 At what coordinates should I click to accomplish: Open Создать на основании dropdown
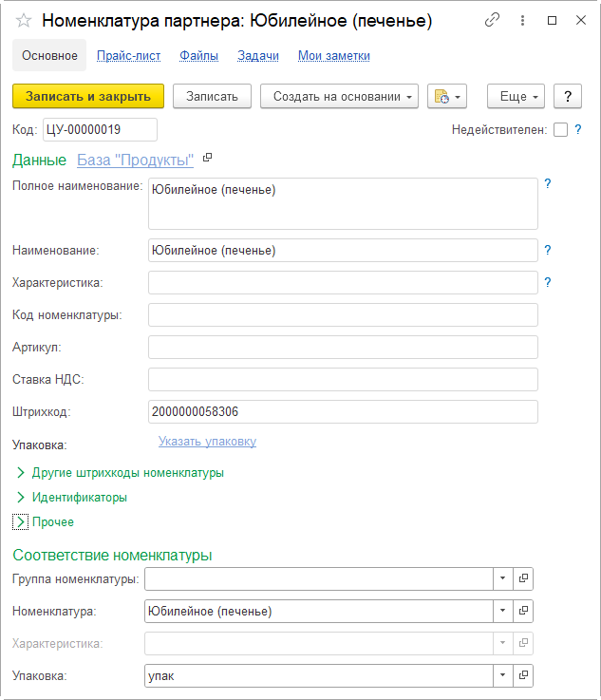[339, 97]
